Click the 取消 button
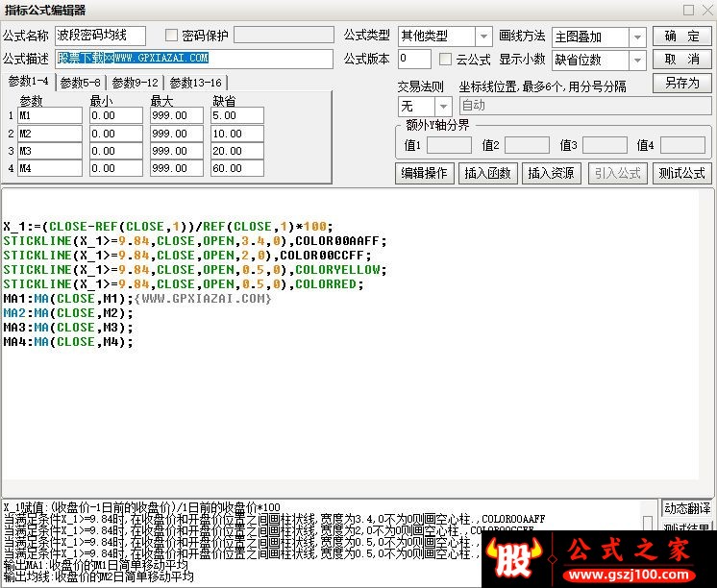The width and height of the screenshot is (717, 588). pos(681,60)
